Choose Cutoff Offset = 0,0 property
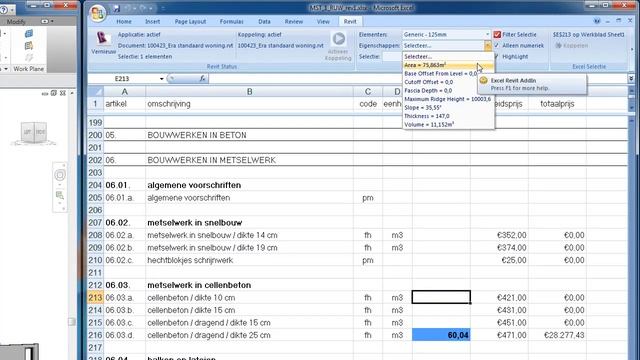Image resolution: width=640 pixels, height=360 pixels. click(x=448, y=82)
